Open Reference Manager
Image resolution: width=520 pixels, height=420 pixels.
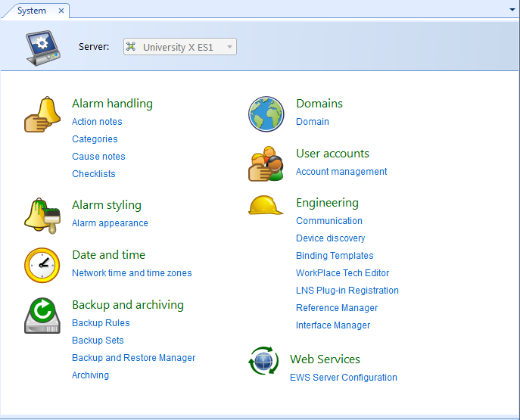click(337, 308)
